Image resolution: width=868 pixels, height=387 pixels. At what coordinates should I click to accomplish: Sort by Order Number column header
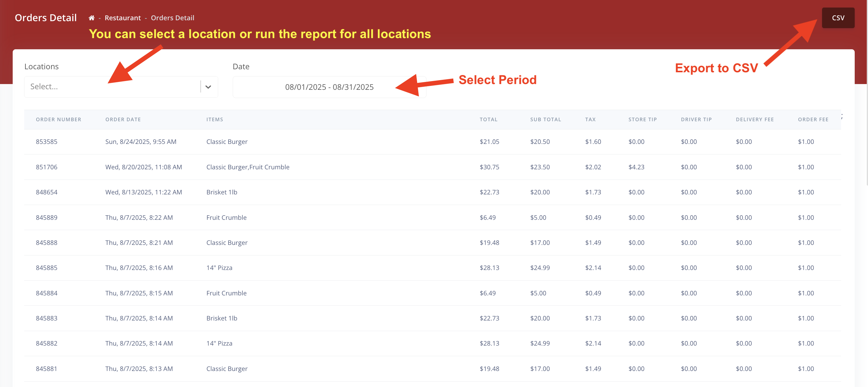[x=58, y=119]
